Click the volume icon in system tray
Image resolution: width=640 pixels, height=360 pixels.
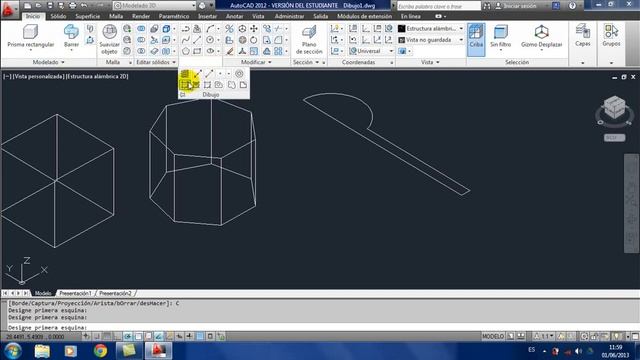point(578,351)
